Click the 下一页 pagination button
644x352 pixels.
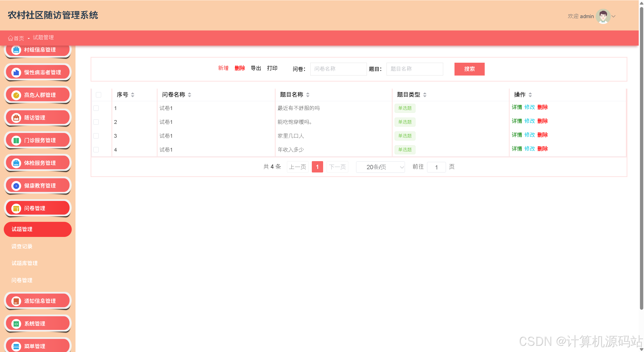click(x=337, y=167)
